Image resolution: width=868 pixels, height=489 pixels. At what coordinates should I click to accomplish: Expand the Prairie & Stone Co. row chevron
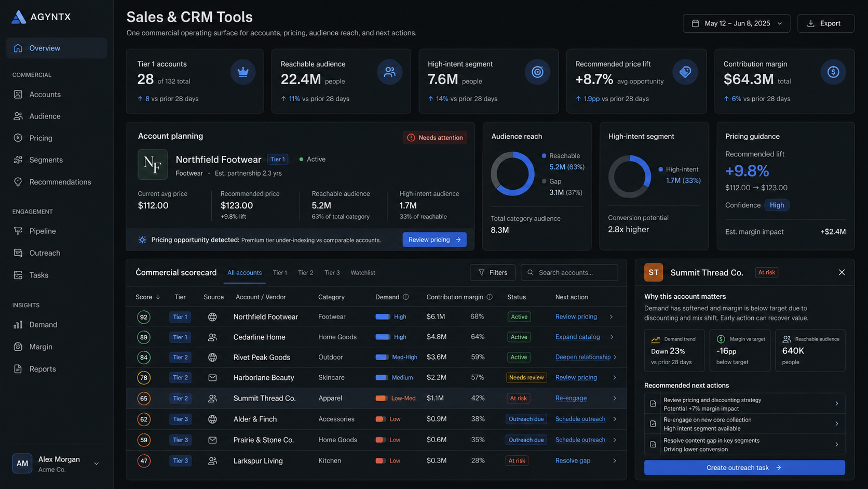[615, 440]
